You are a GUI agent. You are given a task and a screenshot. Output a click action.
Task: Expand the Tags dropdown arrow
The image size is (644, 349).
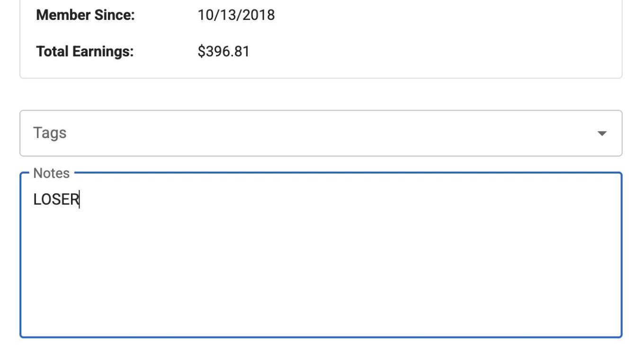(602, 134)
